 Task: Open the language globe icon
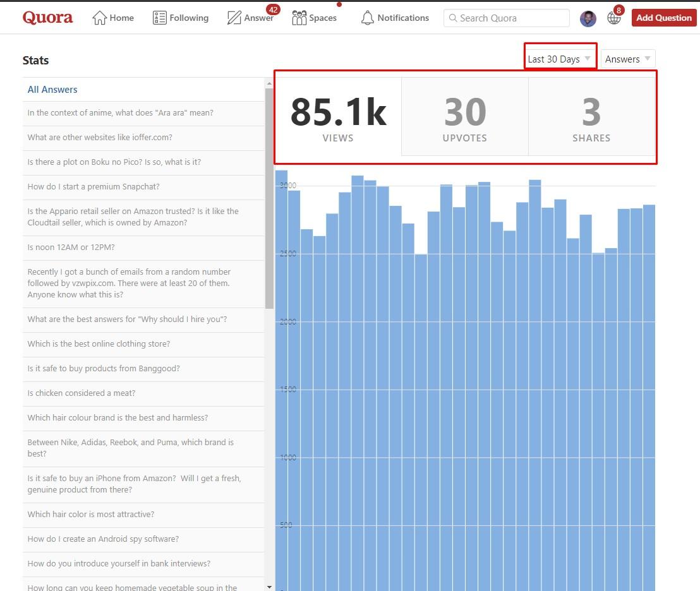[613, 18]
